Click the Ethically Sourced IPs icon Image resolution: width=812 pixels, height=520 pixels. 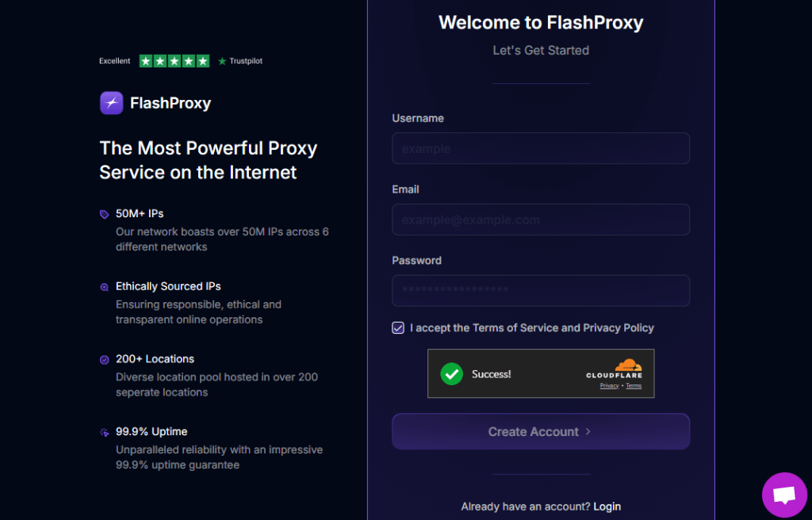tap(104, 287)
